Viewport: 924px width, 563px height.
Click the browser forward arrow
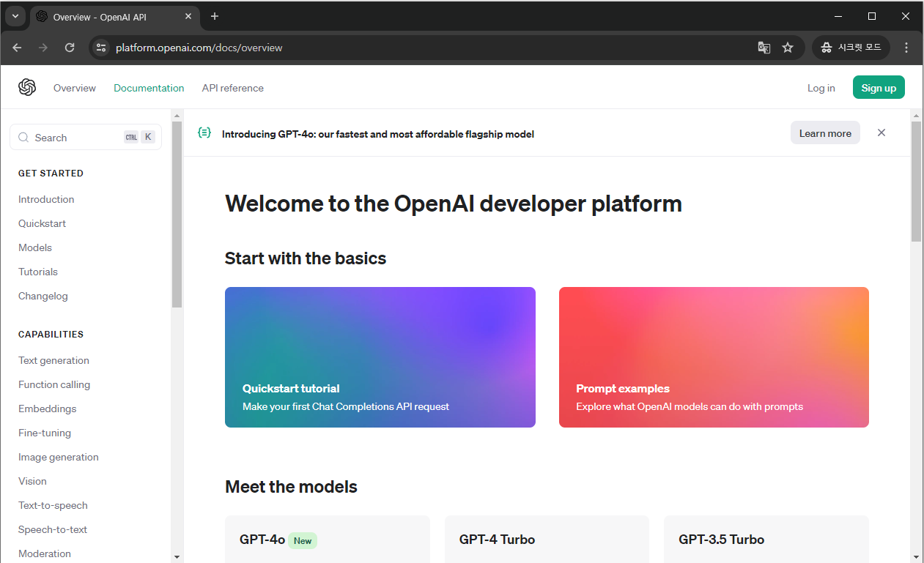(x=43, y=48)
